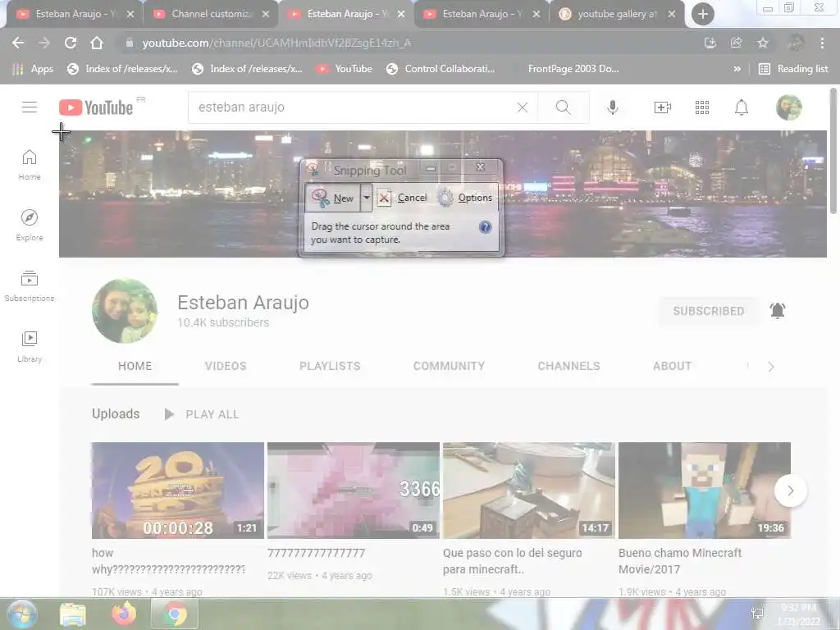Clear the search box with the X icon
Screen dimensions: 840x630
[523, 107]
